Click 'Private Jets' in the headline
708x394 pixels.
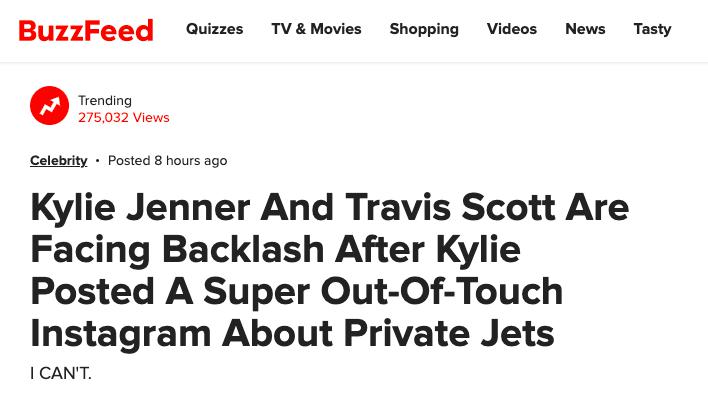449,333
